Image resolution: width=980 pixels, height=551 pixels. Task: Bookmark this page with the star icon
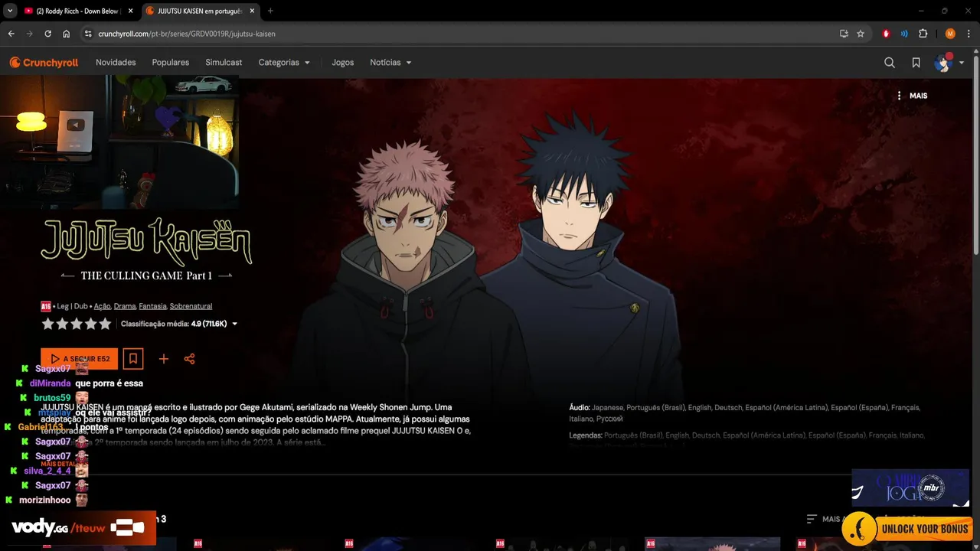[861, 34]
